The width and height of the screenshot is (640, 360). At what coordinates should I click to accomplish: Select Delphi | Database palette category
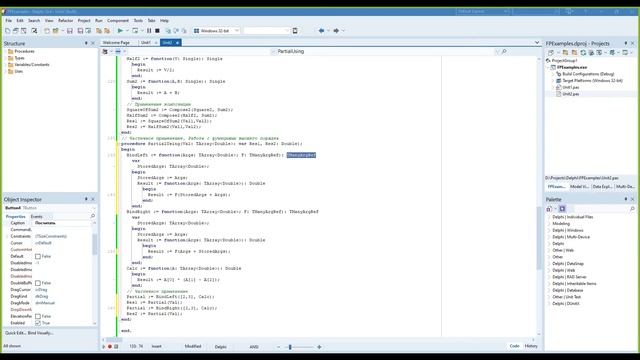pos(567,290)
